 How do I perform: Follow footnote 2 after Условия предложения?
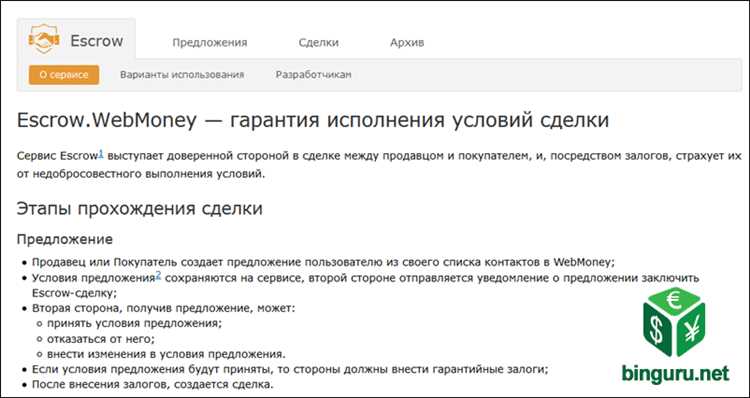(158, 275)
